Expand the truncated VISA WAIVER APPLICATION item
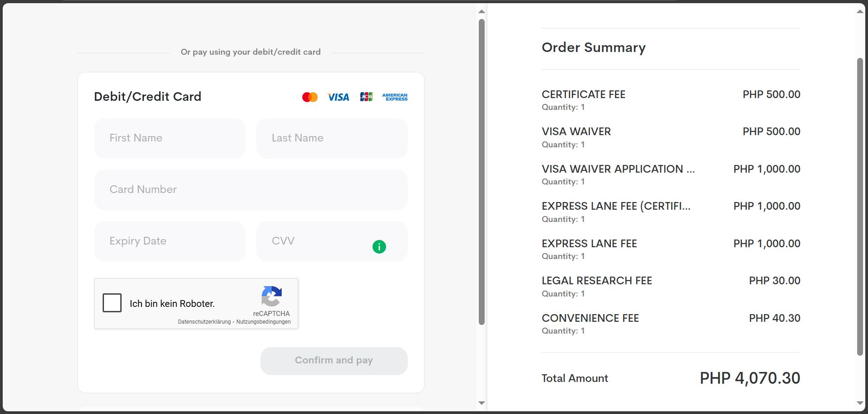 [618, 169]
